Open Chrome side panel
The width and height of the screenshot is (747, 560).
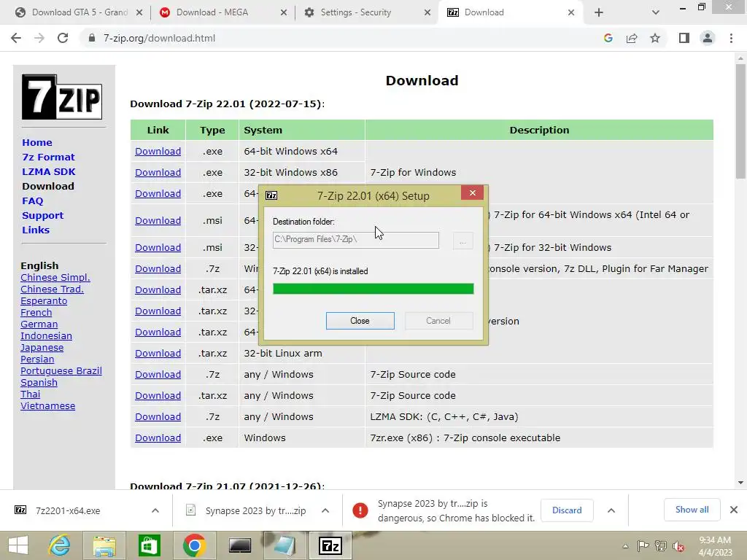[x=684, y=38]
